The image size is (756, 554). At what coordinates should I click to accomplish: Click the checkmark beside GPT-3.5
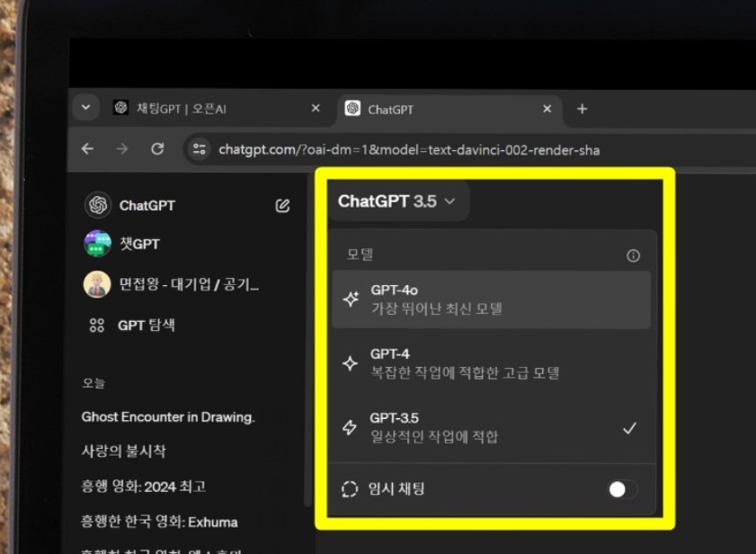coord(629,427)
